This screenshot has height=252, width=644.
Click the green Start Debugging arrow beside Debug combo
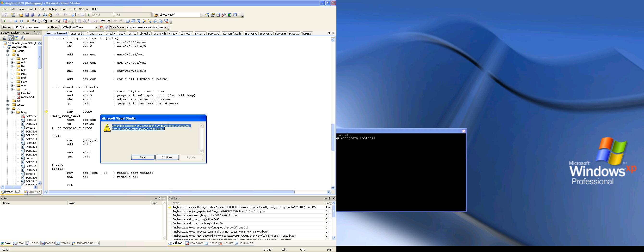pyautogui.click(x=89, y=15)
